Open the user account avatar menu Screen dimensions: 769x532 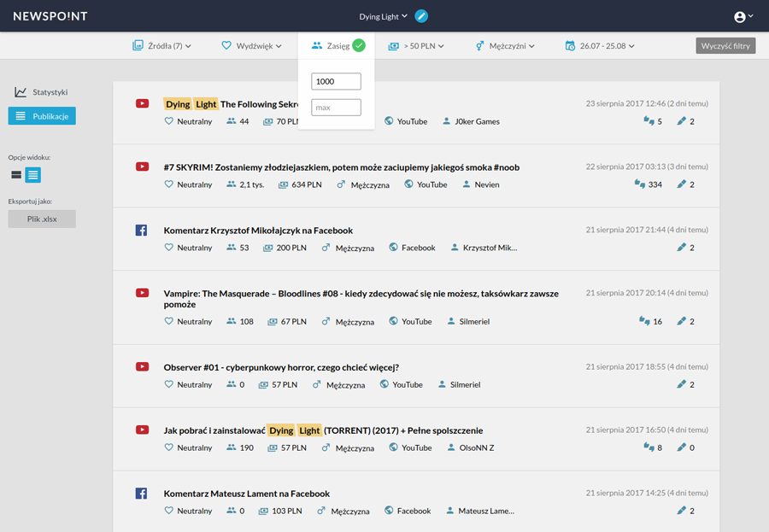[743, 17]
